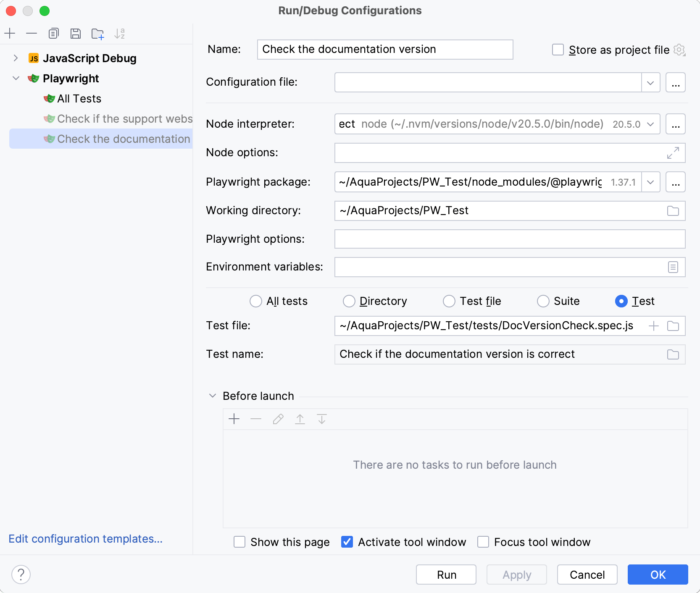700x593 pixels.
Task: Browse for a working directory folder
Action: 673,211
